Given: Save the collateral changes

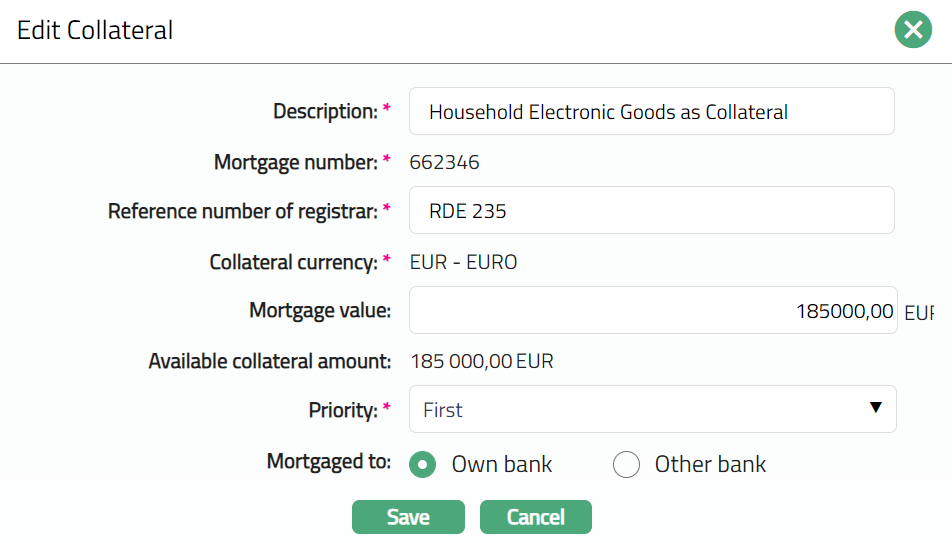Looking at the screenshot, I should [x=408, y=517].
